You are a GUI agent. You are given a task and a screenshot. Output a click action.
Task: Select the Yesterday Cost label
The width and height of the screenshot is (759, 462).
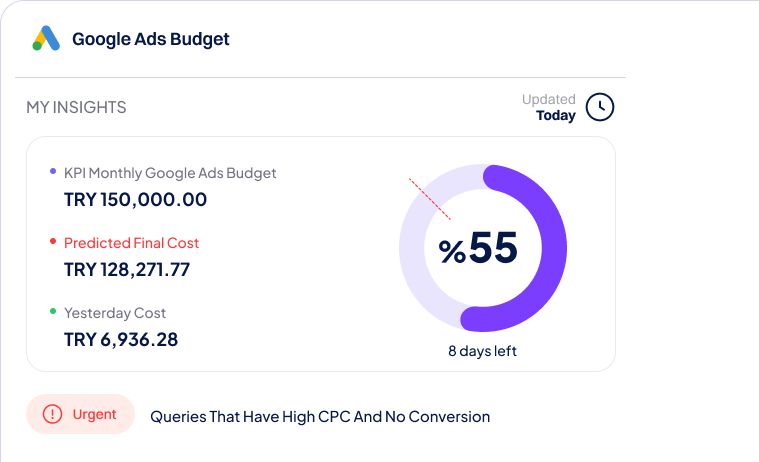point(115,313)
